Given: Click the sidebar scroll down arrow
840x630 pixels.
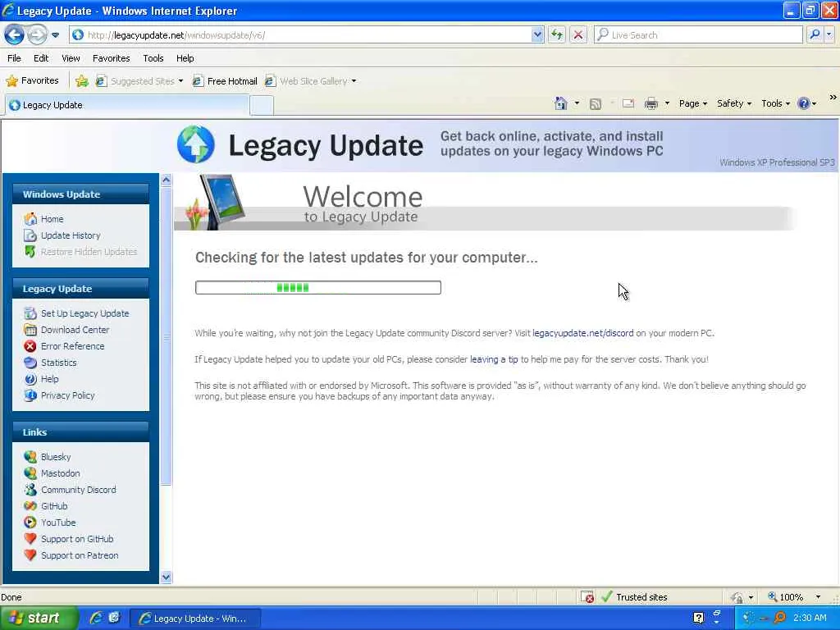Looking at the screenshot, I should (x=166, y=577).
